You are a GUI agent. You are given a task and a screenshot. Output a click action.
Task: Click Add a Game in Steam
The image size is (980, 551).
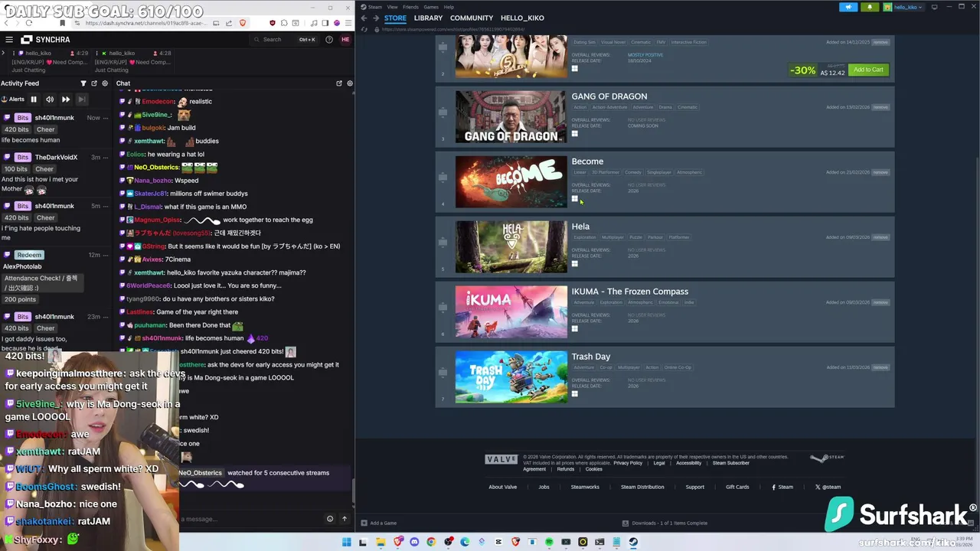pyautogui.click(x=379, y=523)
